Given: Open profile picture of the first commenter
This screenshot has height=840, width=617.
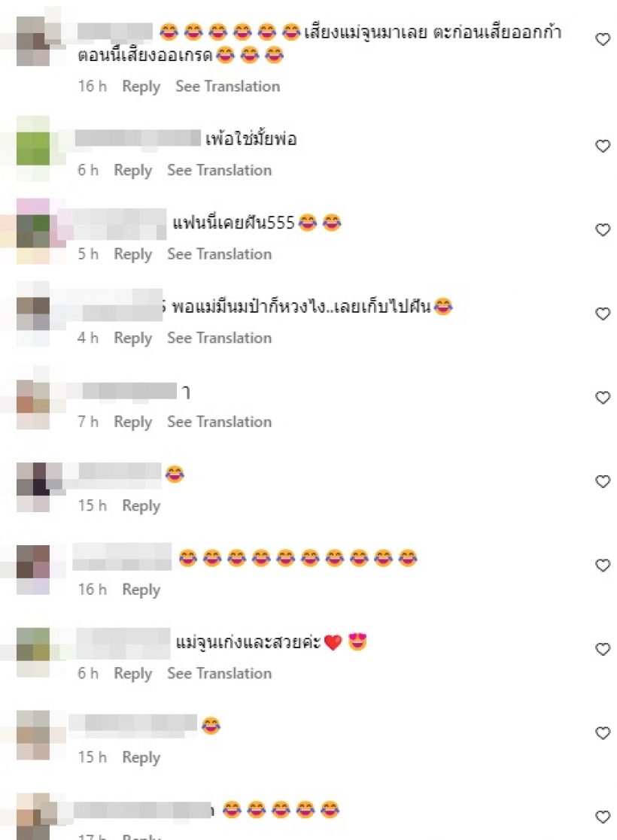Looking at the screenshot, I should pyautogui.click(x=33, y=41).
